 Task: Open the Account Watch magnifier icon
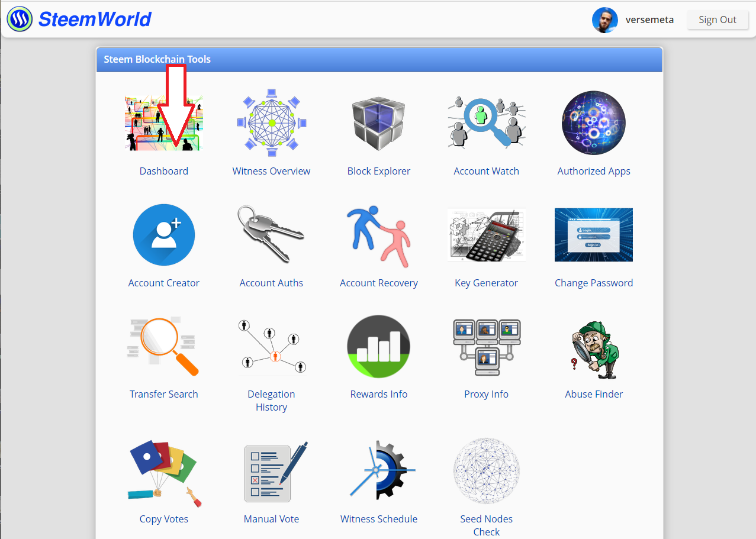(487, 122)
